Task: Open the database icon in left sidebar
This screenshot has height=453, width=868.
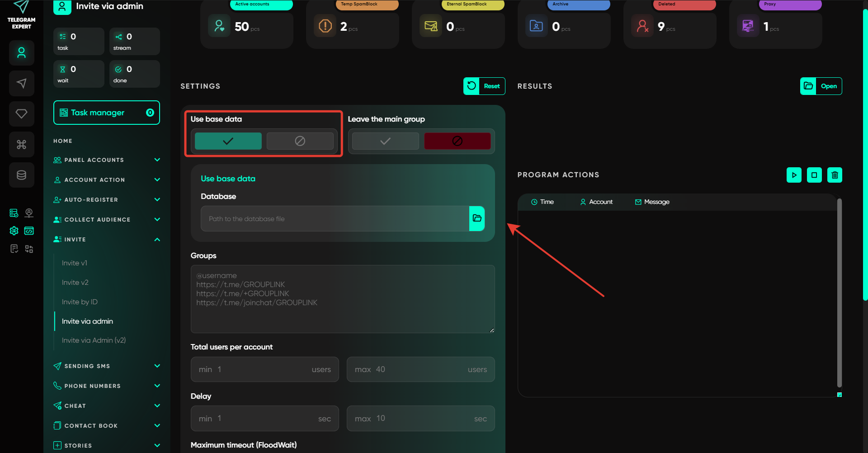Action: click(x=21, y=175)
